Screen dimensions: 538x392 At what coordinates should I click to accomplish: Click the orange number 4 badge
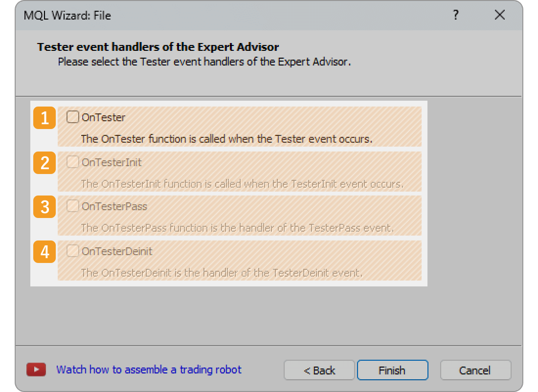pyautogui.click(x=45, y=252)
